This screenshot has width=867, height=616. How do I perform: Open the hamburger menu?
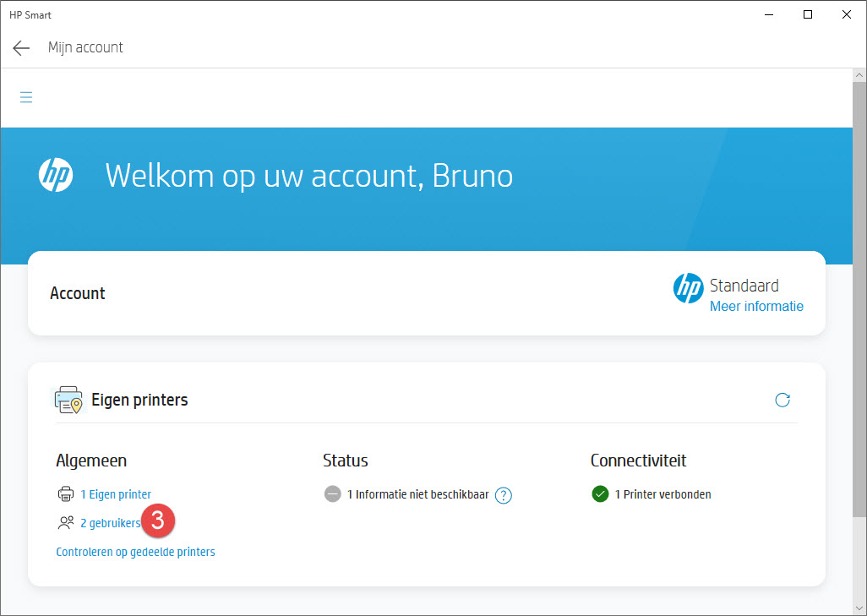click(26, 97)
